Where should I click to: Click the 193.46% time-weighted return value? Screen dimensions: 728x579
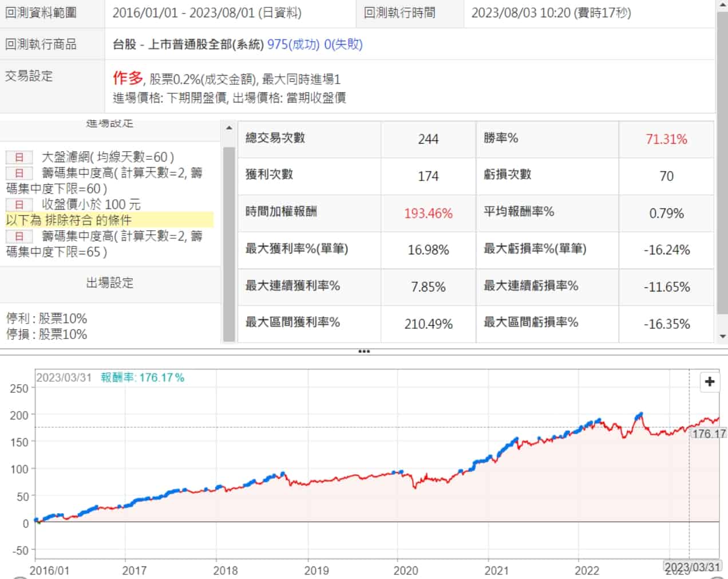pyautogui.click(x=428, y=214)
